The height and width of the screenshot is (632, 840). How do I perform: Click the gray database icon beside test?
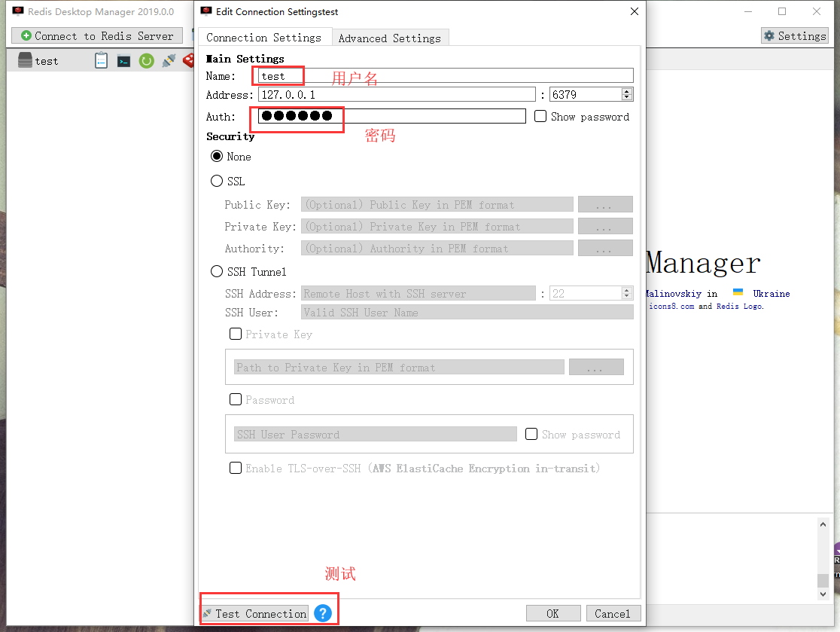25,60
